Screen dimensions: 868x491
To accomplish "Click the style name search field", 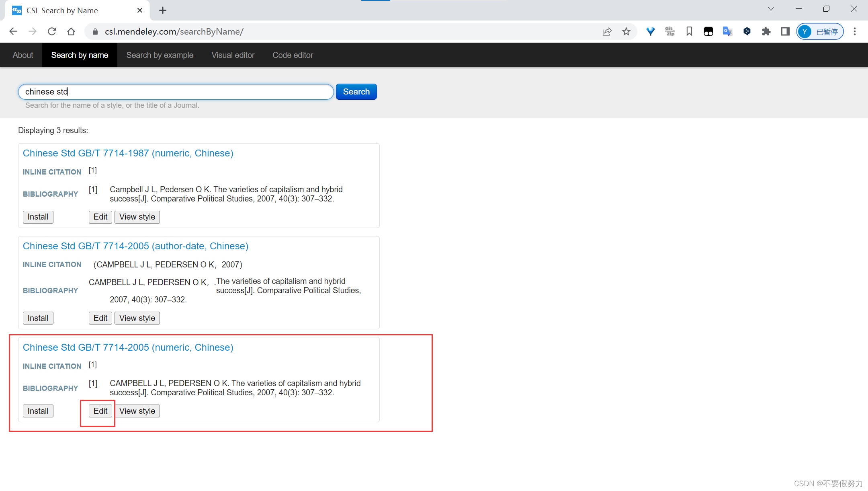I will pyautogui.click(x=176, y=92).
